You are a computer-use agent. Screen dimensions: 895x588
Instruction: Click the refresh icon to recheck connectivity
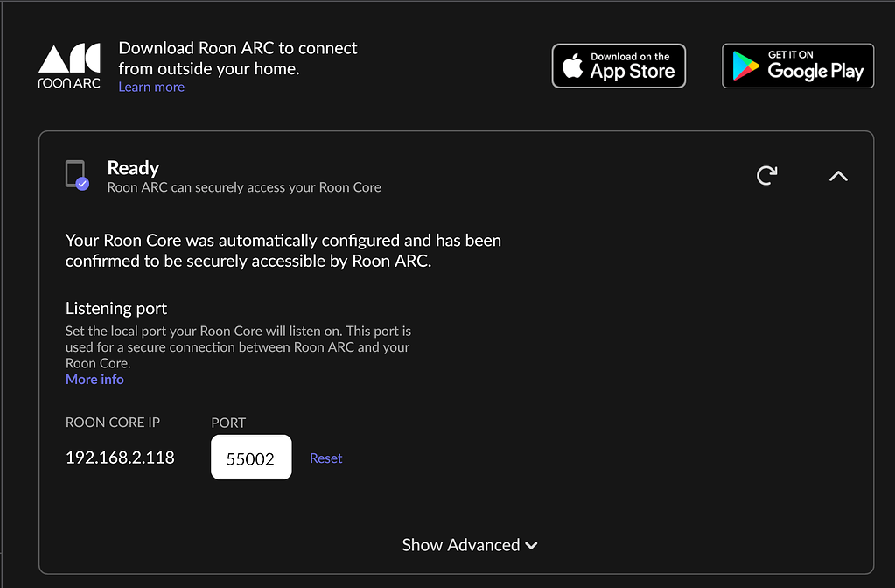766,175
